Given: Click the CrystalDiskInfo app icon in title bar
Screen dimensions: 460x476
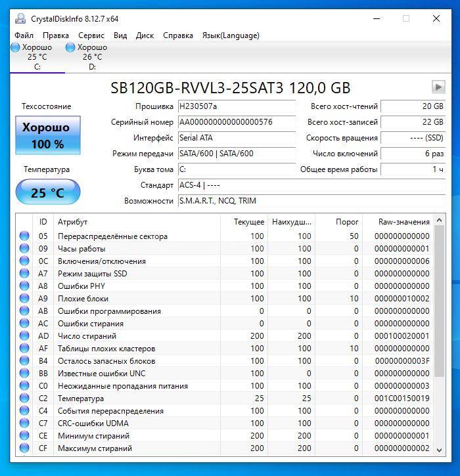Looking at the screenshot, I should click(x=20, y=18).
